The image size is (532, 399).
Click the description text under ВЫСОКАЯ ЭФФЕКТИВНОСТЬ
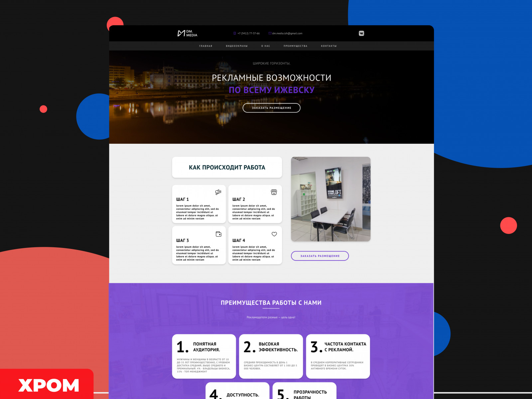tap(271, 365)
